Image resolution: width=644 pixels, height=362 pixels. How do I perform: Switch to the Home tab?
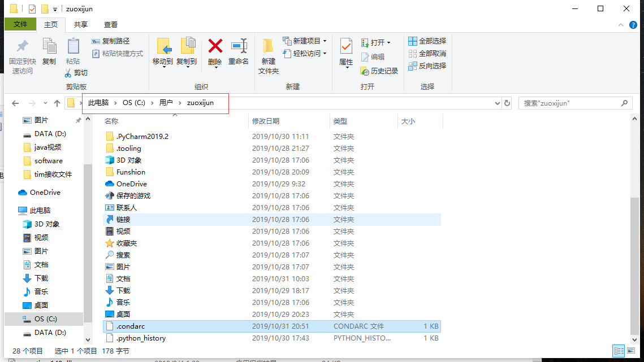click(51, 25)
